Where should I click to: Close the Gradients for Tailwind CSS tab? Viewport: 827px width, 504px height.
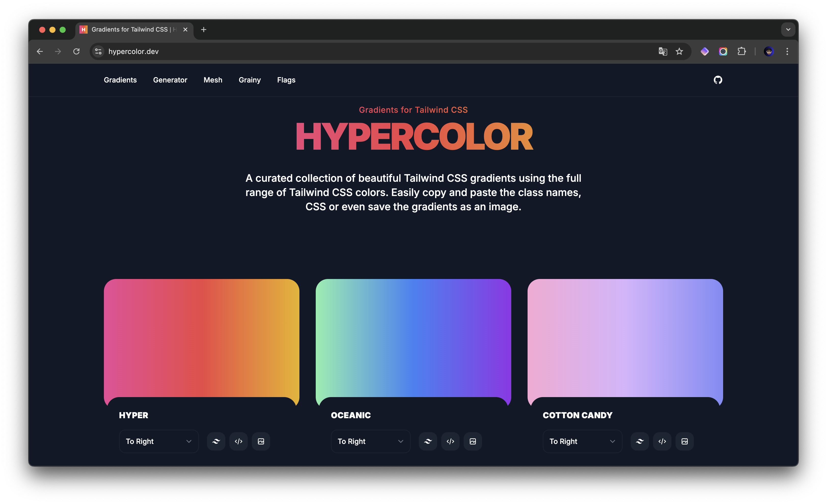(185, 30)
